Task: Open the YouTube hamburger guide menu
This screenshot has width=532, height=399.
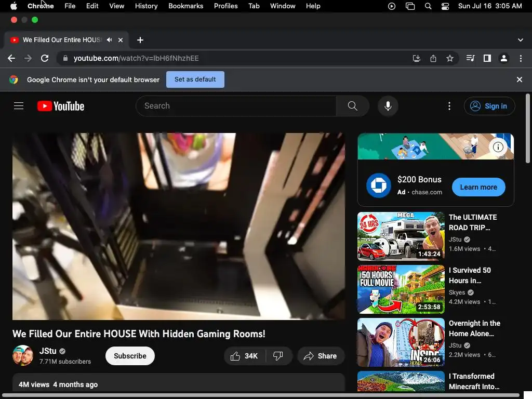Action: pos(19,106)
